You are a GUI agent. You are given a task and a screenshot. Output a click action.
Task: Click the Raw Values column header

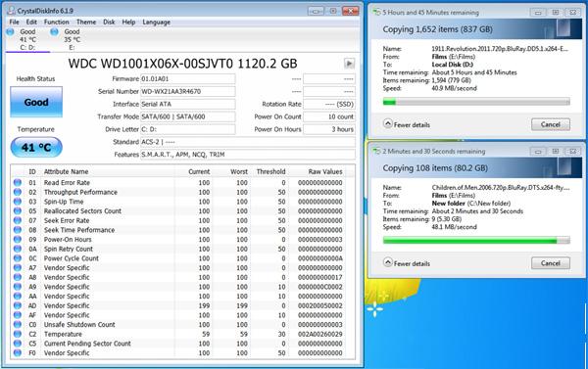[x=325, y=171]
